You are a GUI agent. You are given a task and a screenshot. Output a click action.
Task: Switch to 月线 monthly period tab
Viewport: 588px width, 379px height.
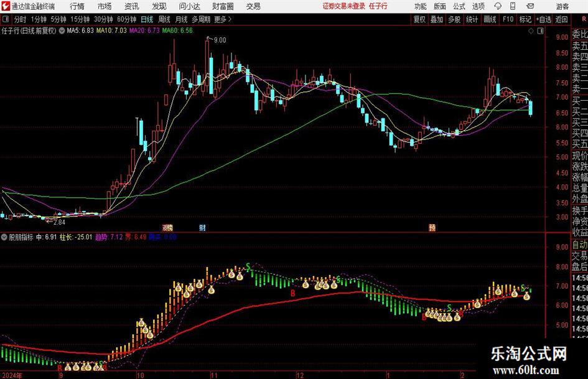[x=181, y=19]
